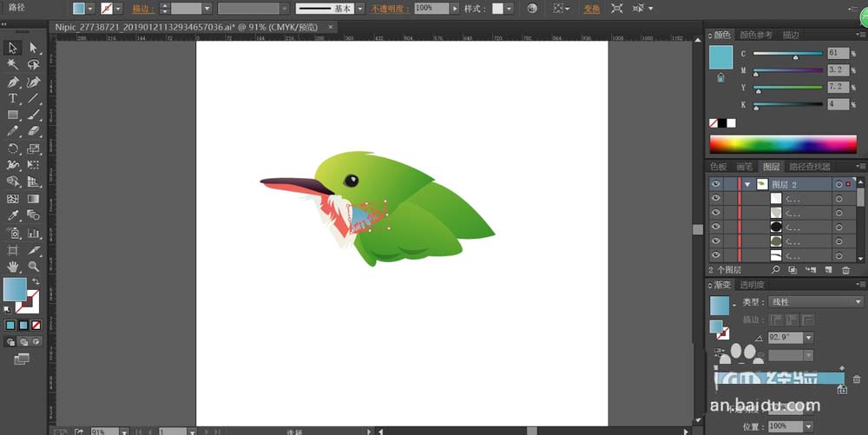Toggle visibility of 图层 2 layer
Screen dimensions: 868x435
click(x=716, y=184)
